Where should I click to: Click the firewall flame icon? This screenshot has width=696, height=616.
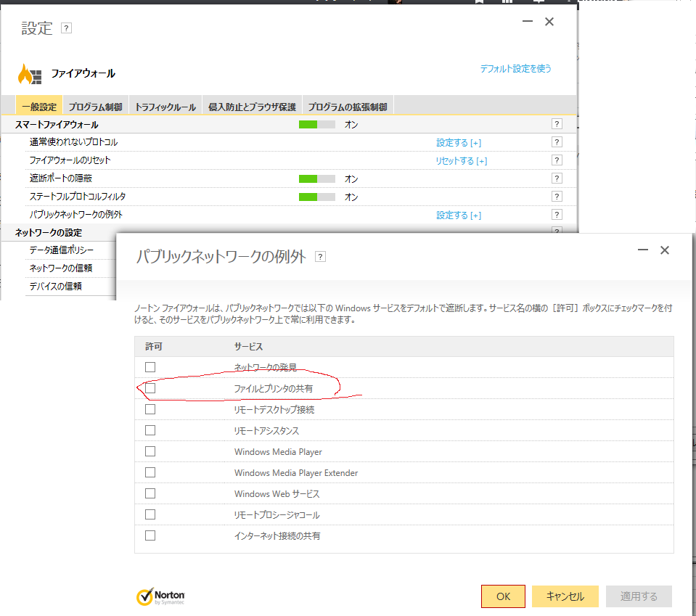click(29, 74)
